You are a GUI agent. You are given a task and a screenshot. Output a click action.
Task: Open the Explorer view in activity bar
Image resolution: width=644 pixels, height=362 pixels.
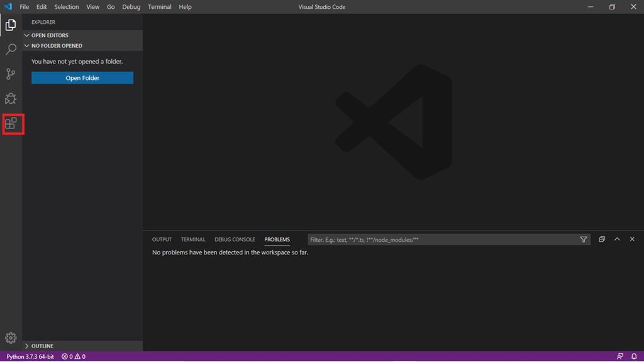pos(11,25)
